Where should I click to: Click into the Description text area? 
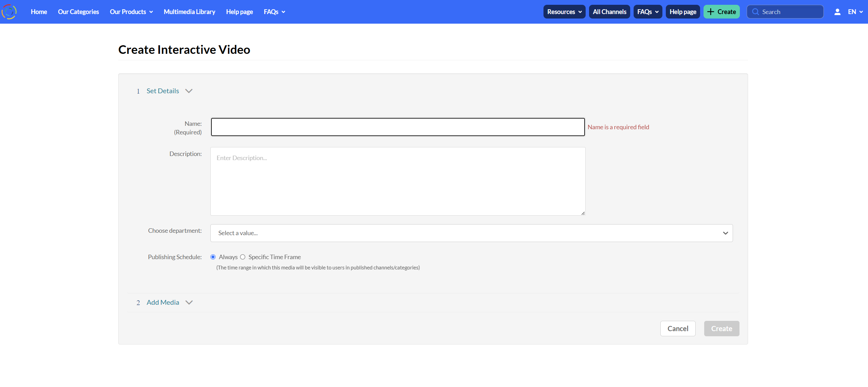coord(398,181)
